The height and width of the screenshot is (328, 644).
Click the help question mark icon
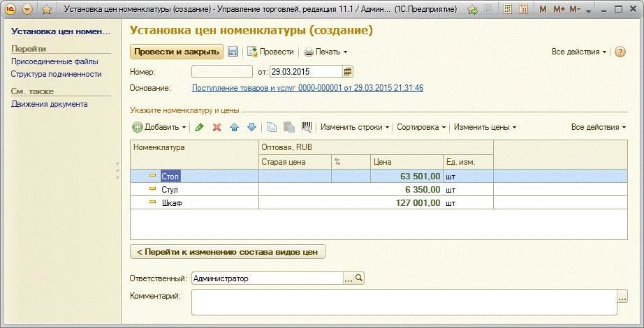coord(620,52)
